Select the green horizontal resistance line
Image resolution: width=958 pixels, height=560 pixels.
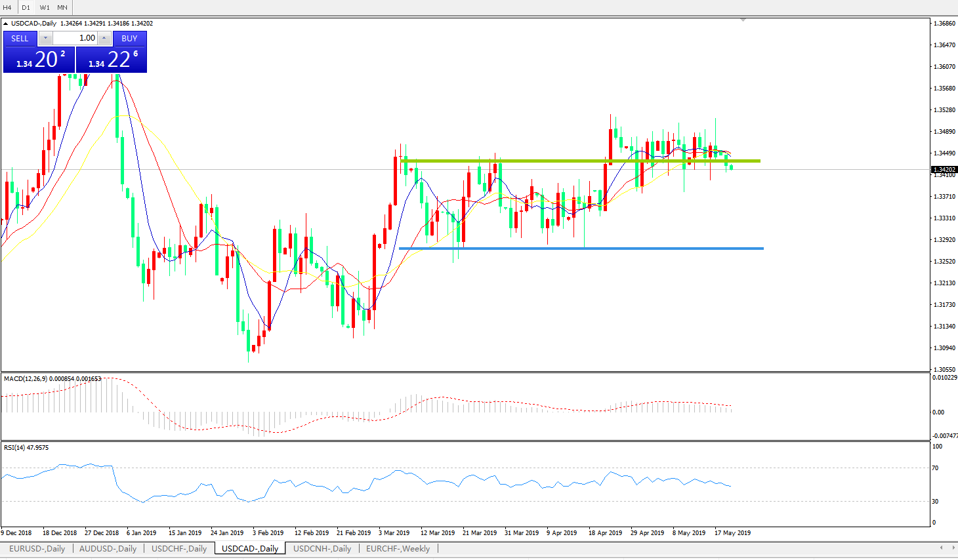click(577, 161)
